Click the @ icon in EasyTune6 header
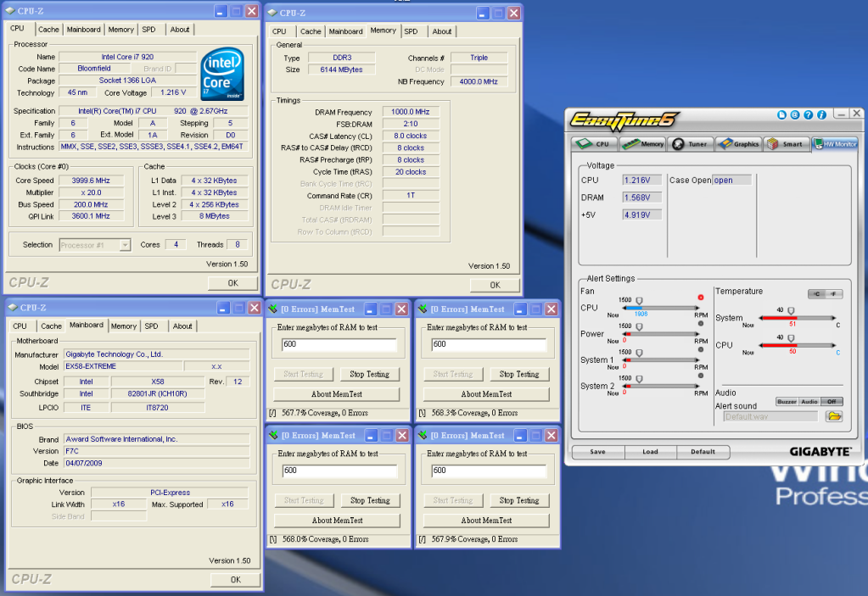This screenshot has width=868, height=596. coord(795,114)
